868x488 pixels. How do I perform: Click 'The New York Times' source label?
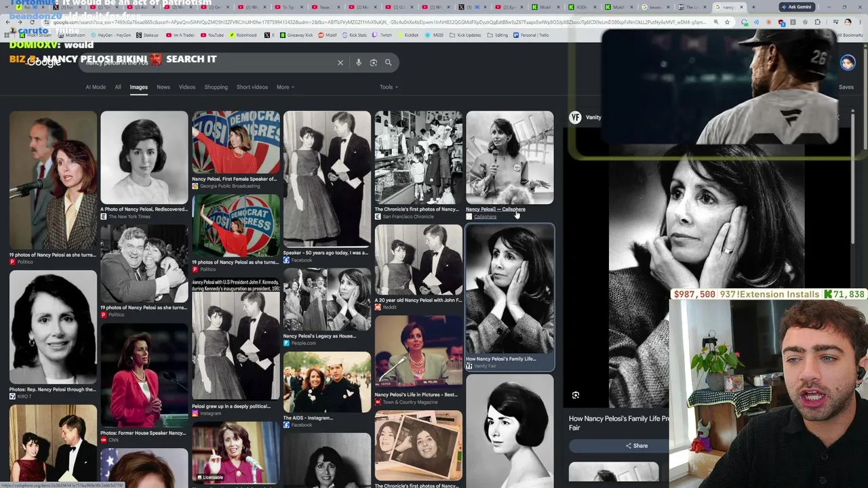[129, 217]
